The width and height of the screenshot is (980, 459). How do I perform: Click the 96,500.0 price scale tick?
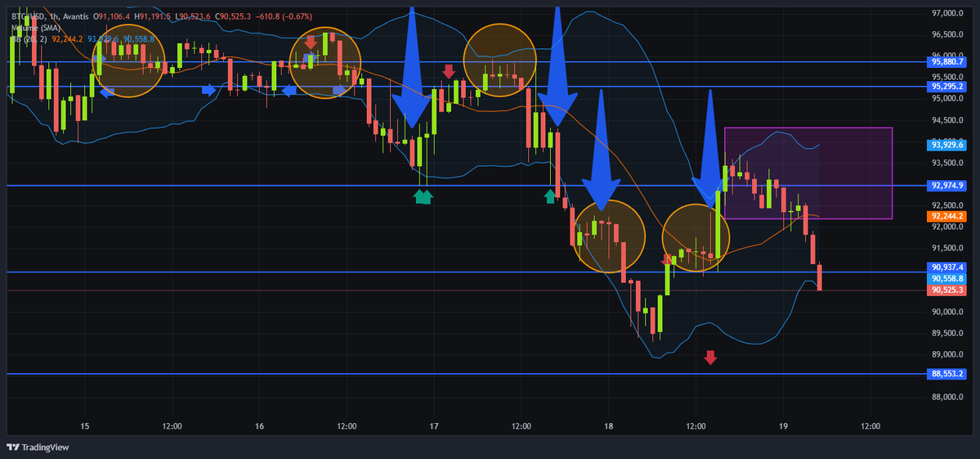pyautogui.click(x=946, y=35)
